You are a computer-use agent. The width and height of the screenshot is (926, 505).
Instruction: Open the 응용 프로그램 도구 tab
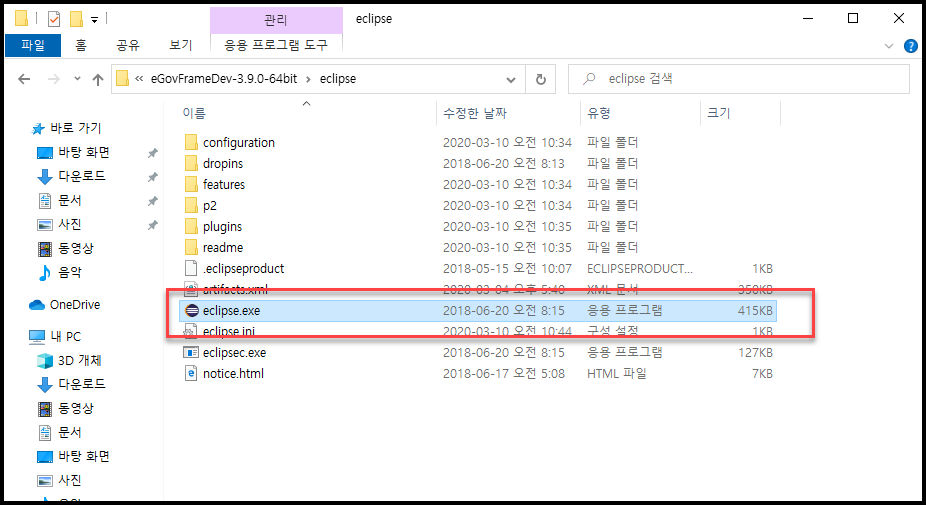pyautogui.click(x=276, y=45)
